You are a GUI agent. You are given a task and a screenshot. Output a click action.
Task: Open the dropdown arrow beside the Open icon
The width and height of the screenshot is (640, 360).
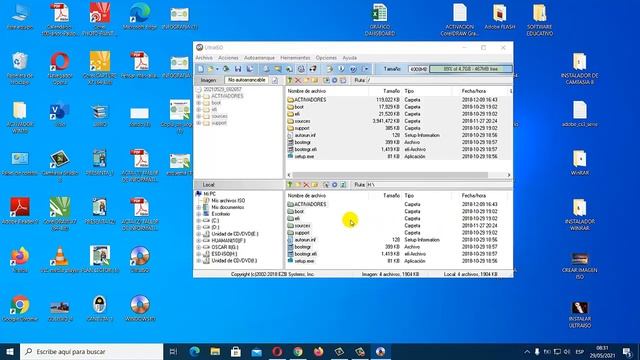217,69
